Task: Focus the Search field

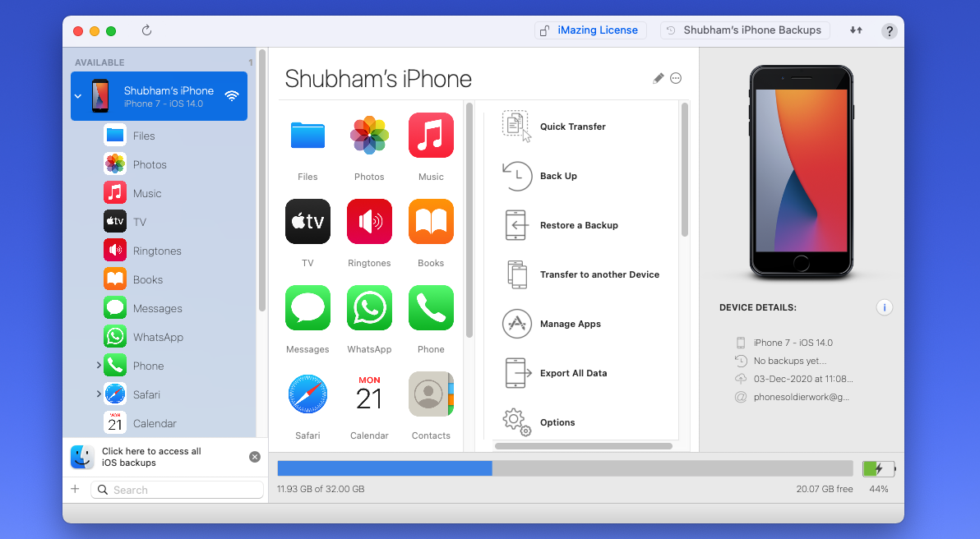Action: [177, 490]
